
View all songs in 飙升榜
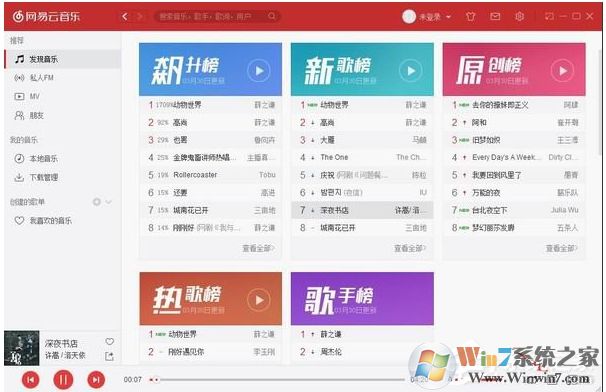[258, 248]
